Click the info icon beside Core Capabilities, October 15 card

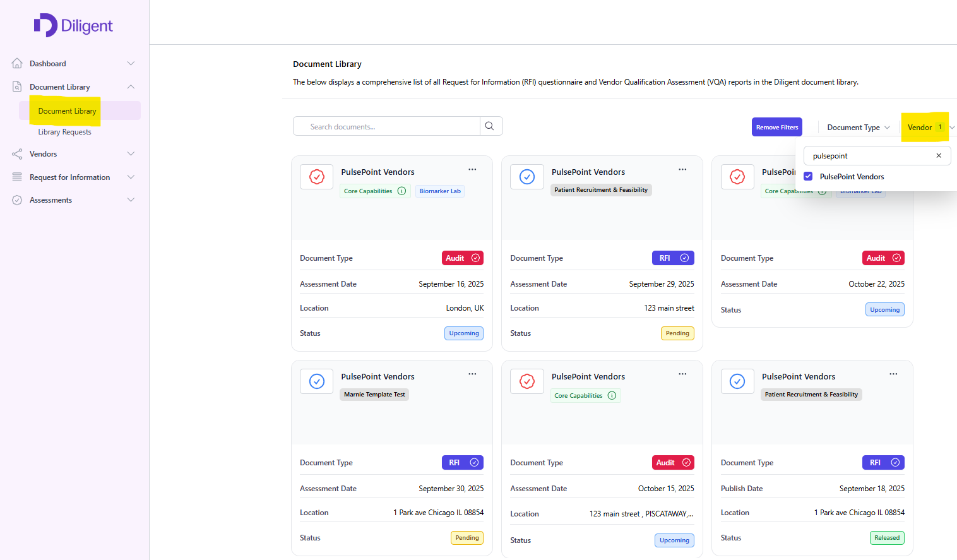pos(612,395)
